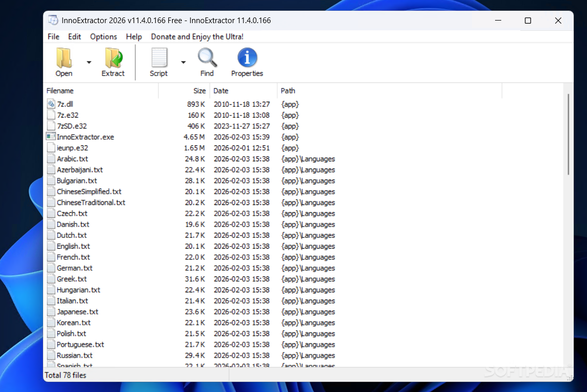Select the Czech.txt file name

[72, 213]
